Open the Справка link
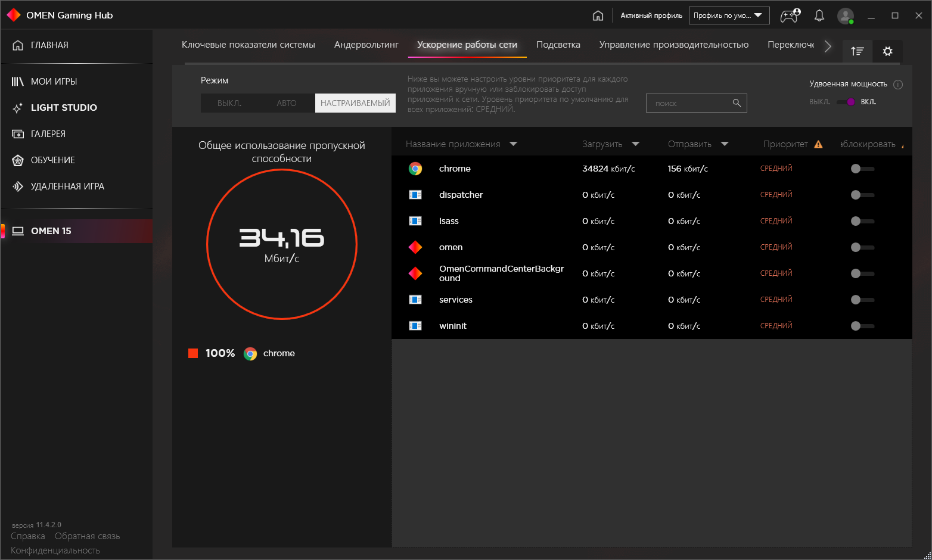Screen dimensions: 932x560 click(28, 536)
